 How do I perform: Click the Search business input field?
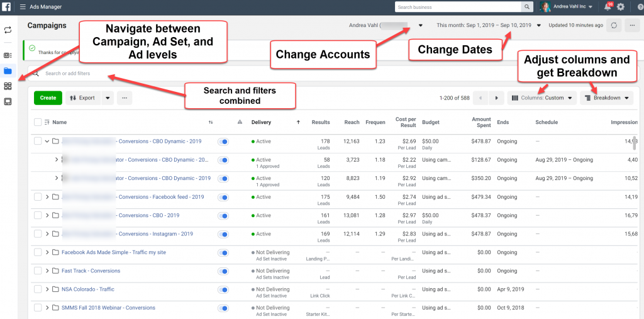tap(458, 7)
